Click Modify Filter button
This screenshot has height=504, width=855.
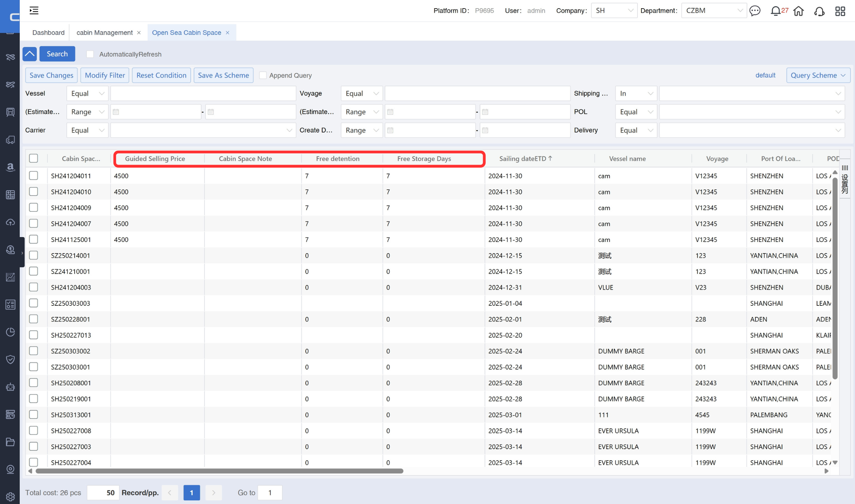click(105, 75)
